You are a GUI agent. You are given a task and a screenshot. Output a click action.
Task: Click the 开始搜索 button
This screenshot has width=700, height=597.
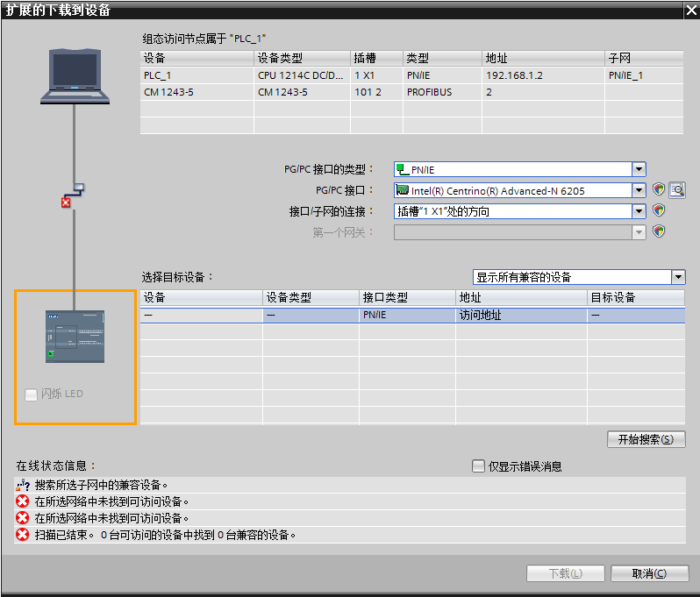click(x=646, y=439)
